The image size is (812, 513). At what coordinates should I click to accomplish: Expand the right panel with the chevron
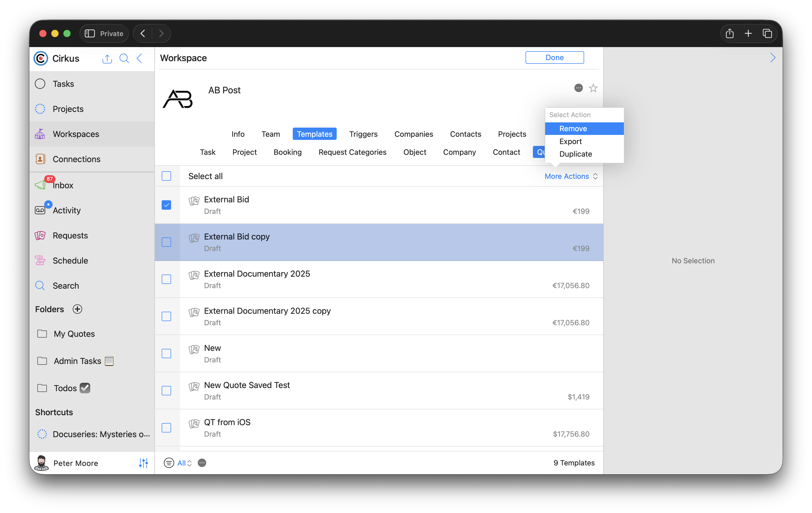click(x=772, y=58)
